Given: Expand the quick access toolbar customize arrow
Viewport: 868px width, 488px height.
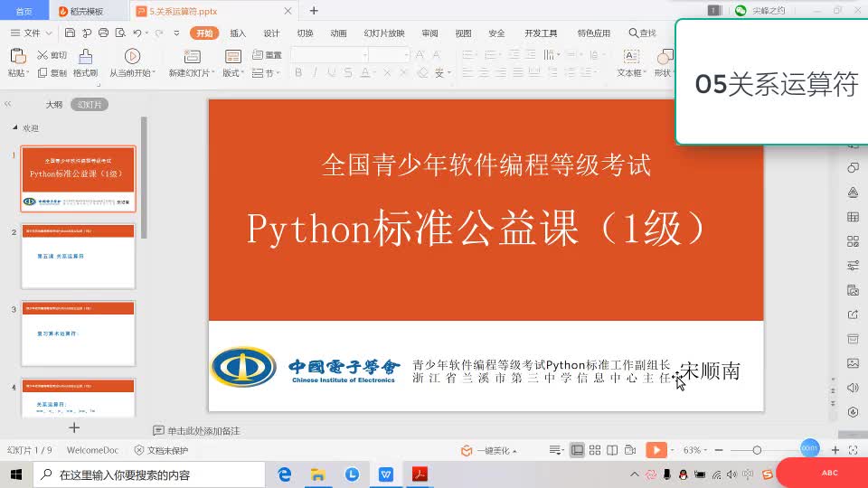Looking at the screenshot, I should pos(176,33).
